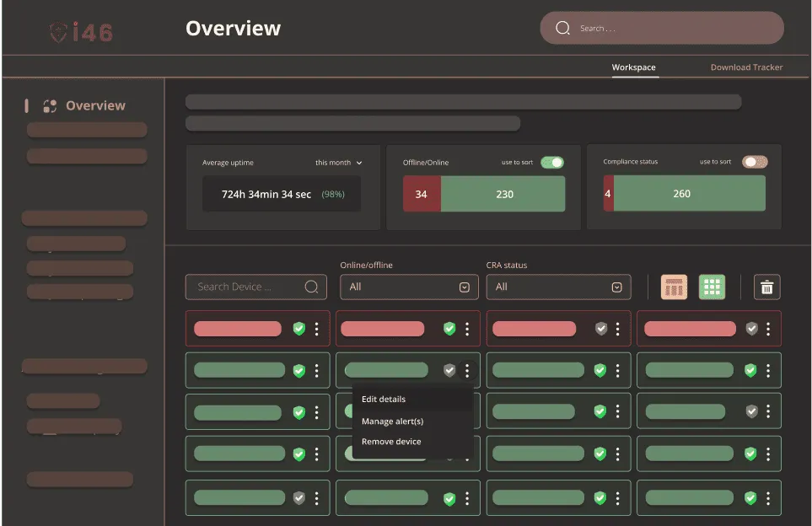Choose 'Remove device' in the context menu
This screenshot has height=526, width=812.
pos(391,442)
